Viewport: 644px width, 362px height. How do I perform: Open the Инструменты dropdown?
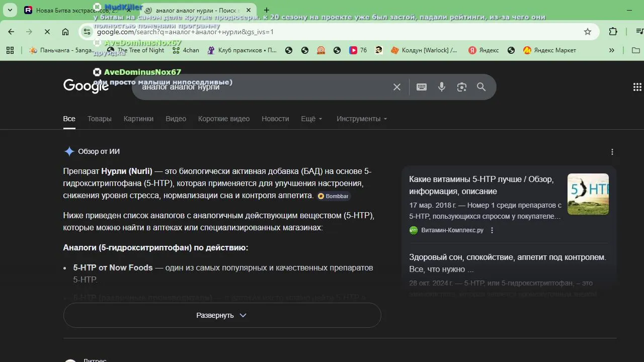[x=362, y=119]
